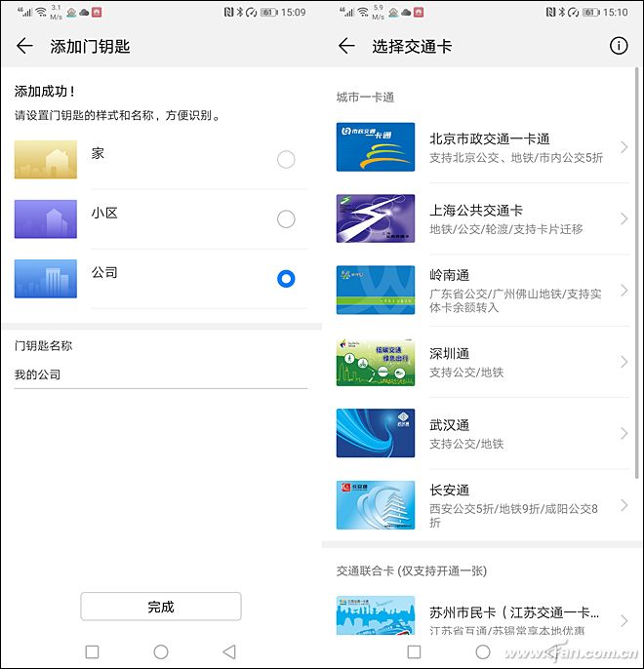Tap the 交通联合卡 section header
The width and height of the screenshot is (644, 669).
coord(412,571)
